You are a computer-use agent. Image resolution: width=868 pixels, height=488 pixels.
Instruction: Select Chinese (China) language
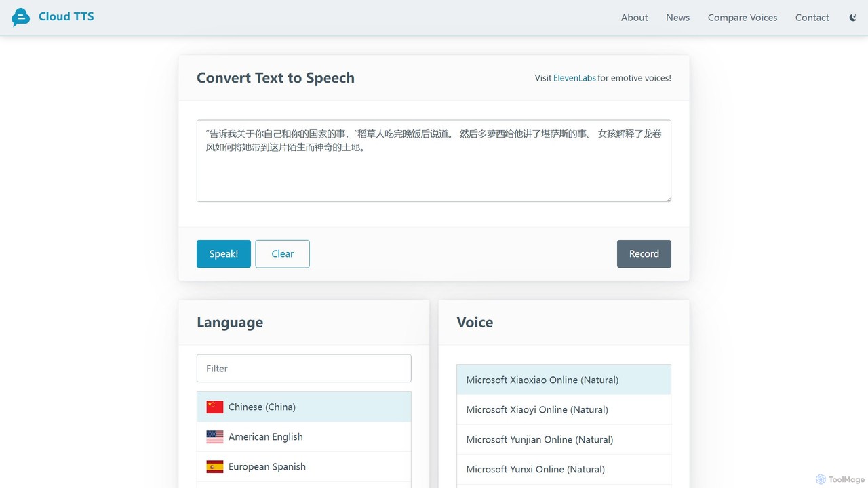coord(304,407)
